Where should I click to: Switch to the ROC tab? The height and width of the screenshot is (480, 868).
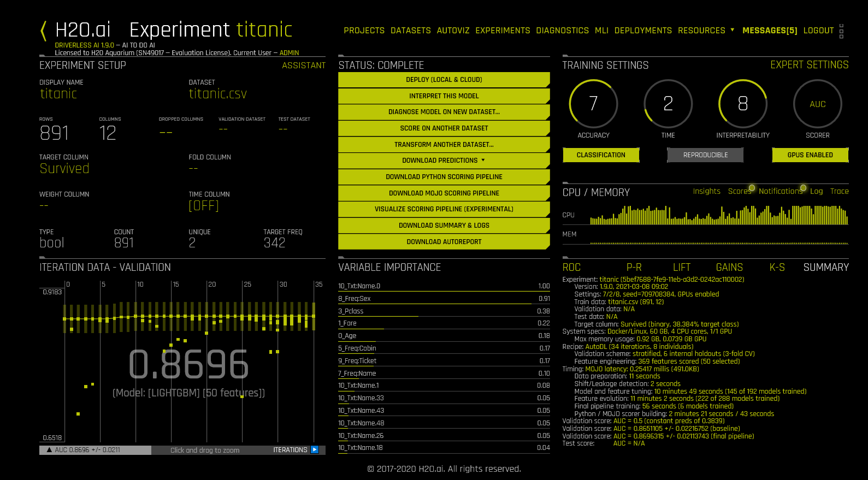click(x=571, y=268)
